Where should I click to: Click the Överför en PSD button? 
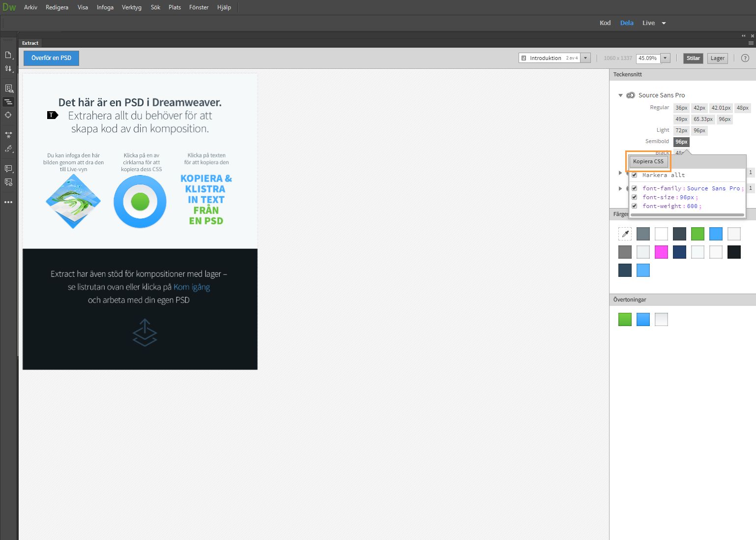[x=51, y=58]
